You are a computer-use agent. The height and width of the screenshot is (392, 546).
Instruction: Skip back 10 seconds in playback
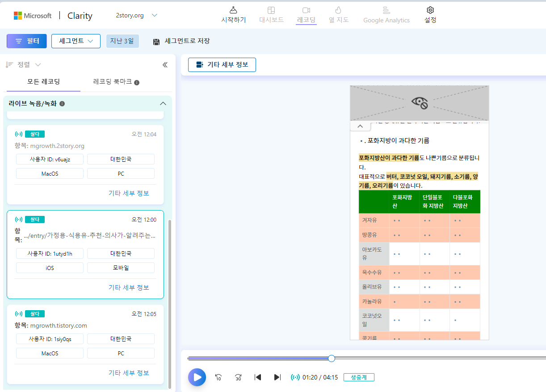pos(218,377)
